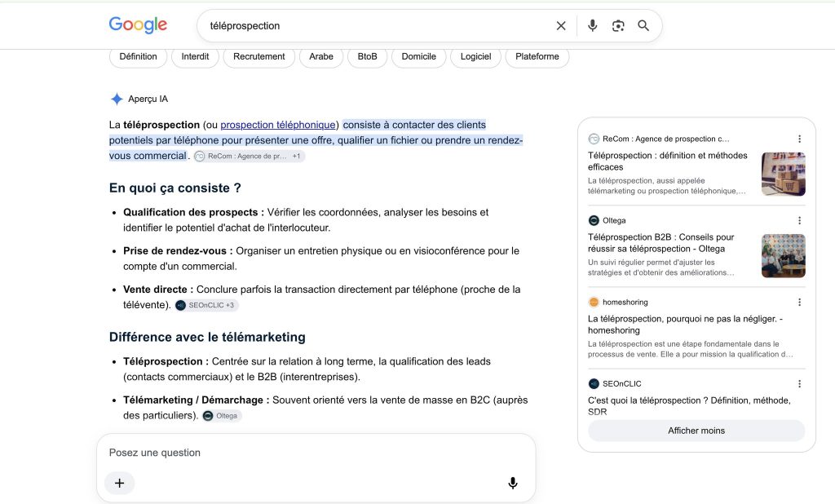
Task: Select the Interdit filter chip
Action: coord(195,56)
